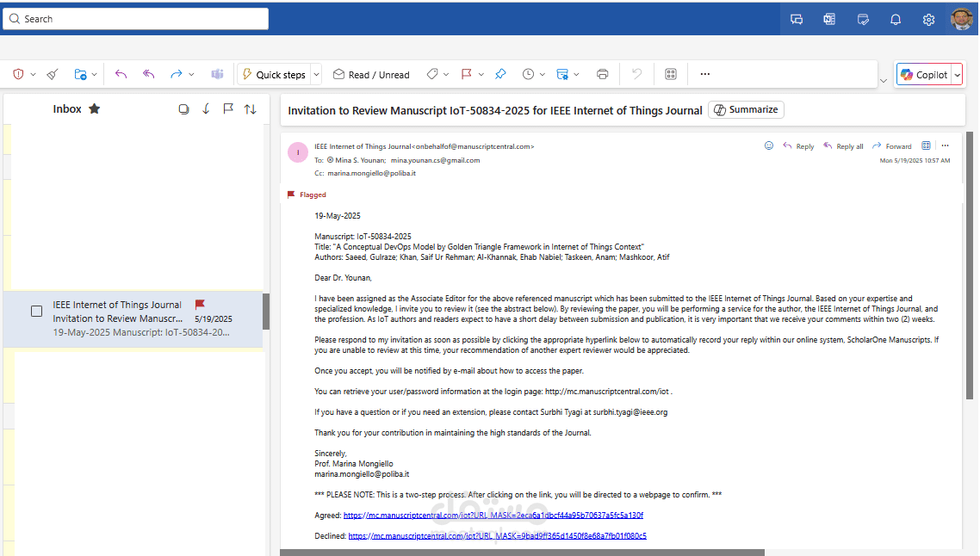
Task: Click the profile picture avatar
Action: coord(962,20)
